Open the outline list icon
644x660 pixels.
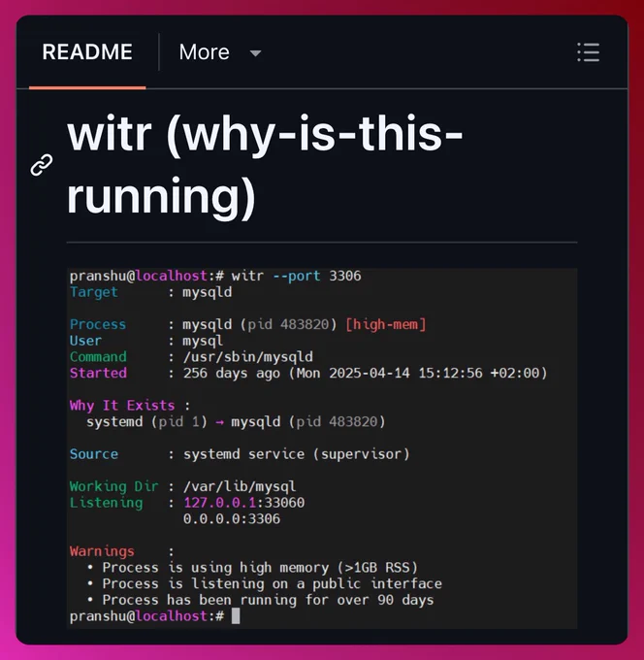[x=588, y=52]
